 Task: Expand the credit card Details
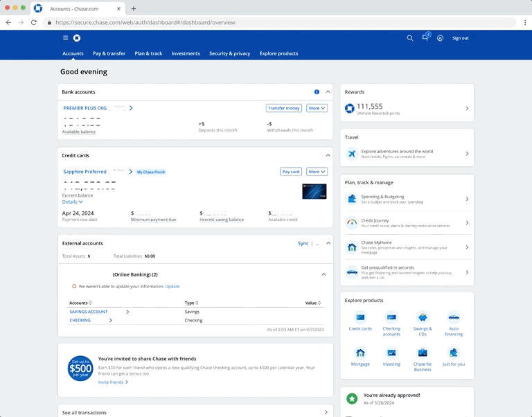pos(72,202)
